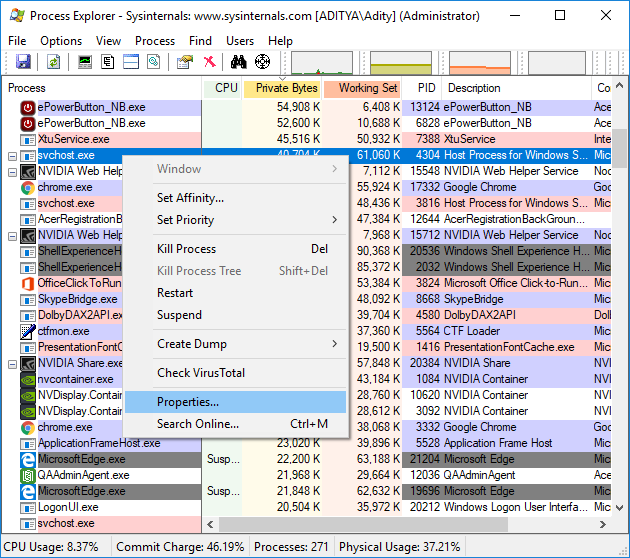Collapse the highlighted svchost.exe tree node
This screenshot has width=630, height=558.
coord(12,156)
